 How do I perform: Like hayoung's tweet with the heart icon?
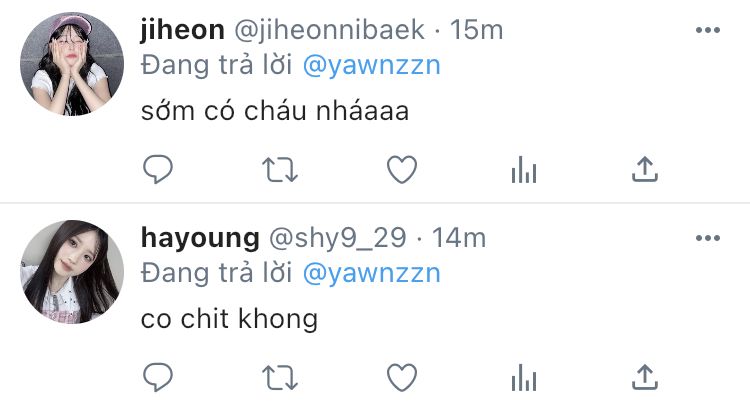(402, 378)
